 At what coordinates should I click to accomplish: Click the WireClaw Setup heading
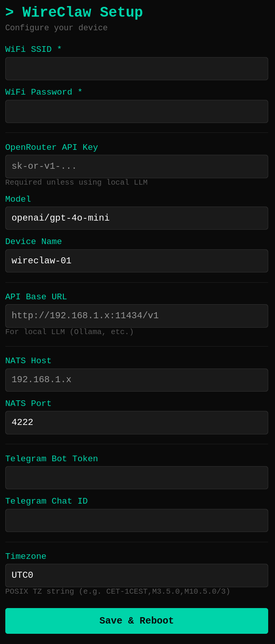74,12
